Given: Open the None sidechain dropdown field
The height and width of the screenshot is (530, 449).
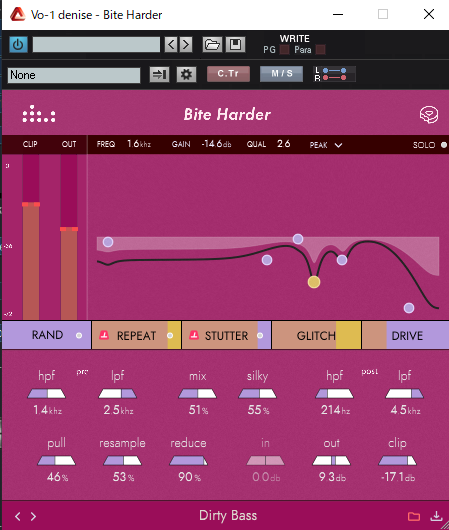Looking at the screenshot, I should 74,75.
